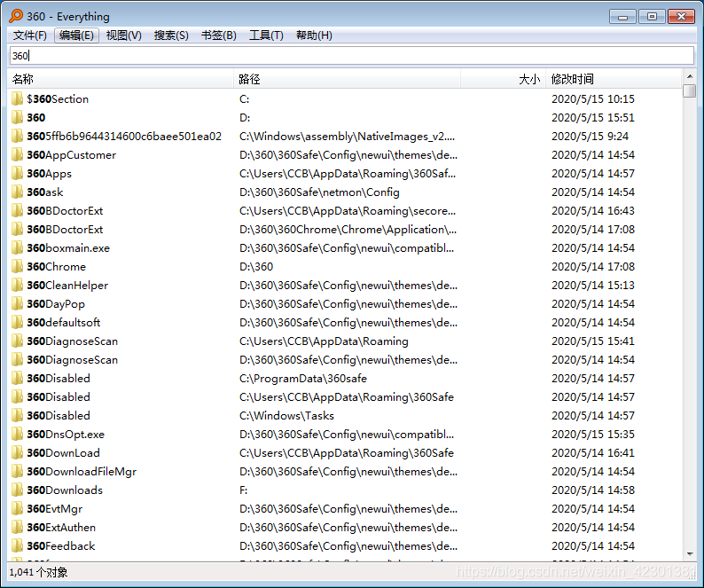This screenshot has width=704, height=588.
Task: Click folder icon of $360Section
Action: (x=17, y=98)
